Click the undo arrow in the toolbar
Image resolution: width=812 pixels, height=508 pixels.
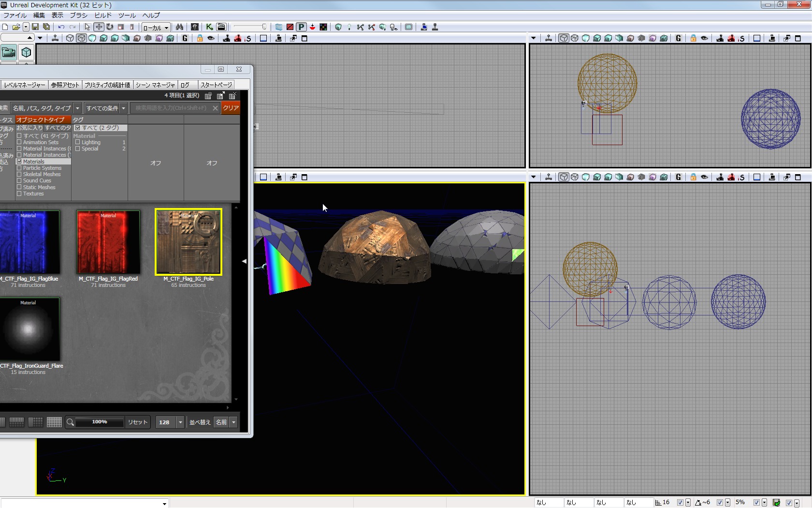pos(61,27)
